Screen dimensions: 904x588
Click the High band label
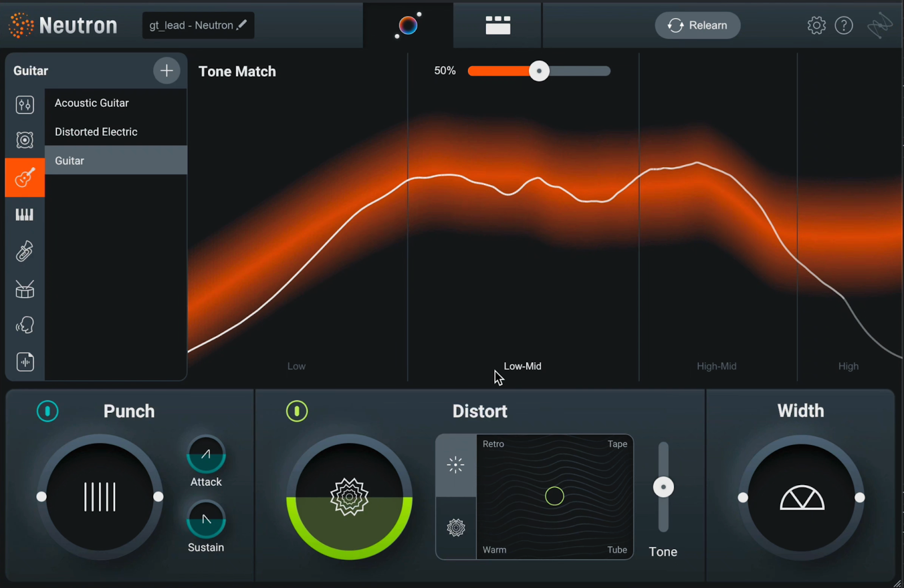[x=848, y=366]
